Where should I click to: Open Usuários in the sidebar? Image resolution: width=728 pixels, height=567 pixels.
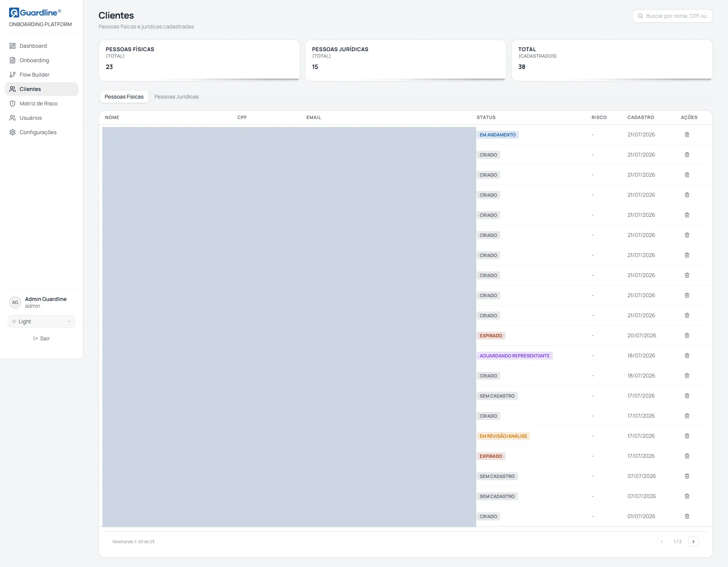coord(41,118)
